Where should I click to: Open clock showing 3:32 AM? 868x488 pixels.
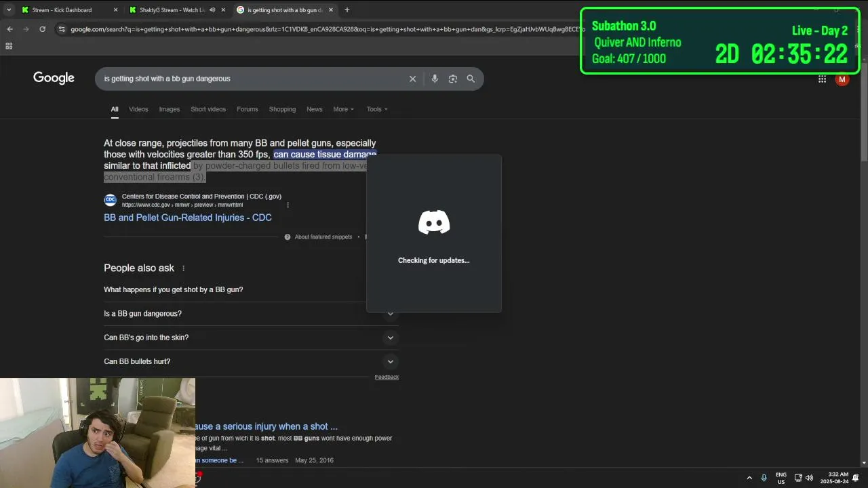pos(835,478)
